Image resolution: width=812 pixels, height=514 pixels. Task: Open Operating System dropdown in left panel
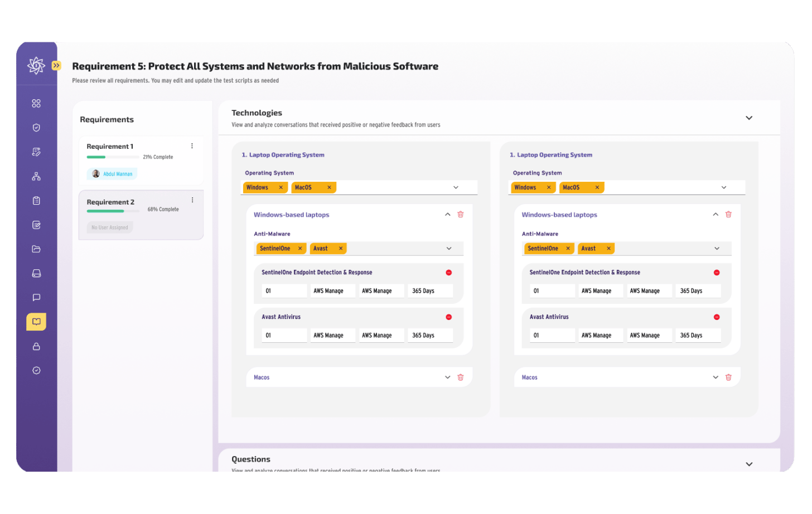coord(456,188)
